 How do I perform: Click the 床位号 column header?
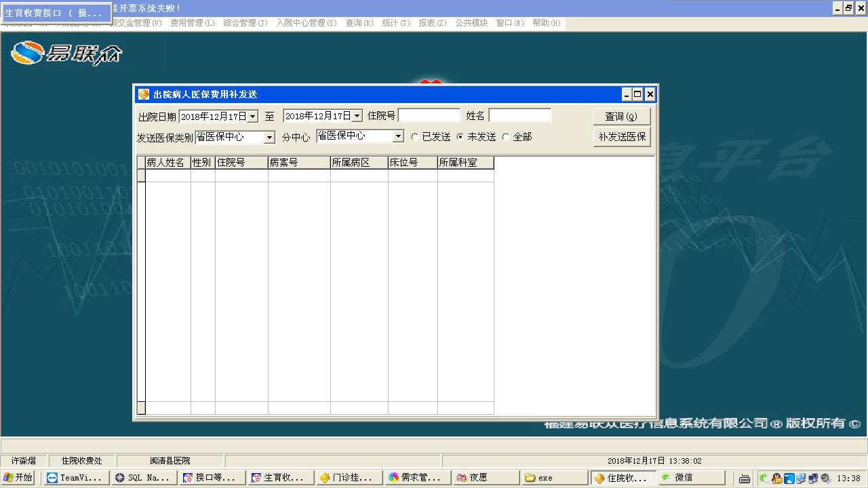pyautogui.click(x=412, y=163)
